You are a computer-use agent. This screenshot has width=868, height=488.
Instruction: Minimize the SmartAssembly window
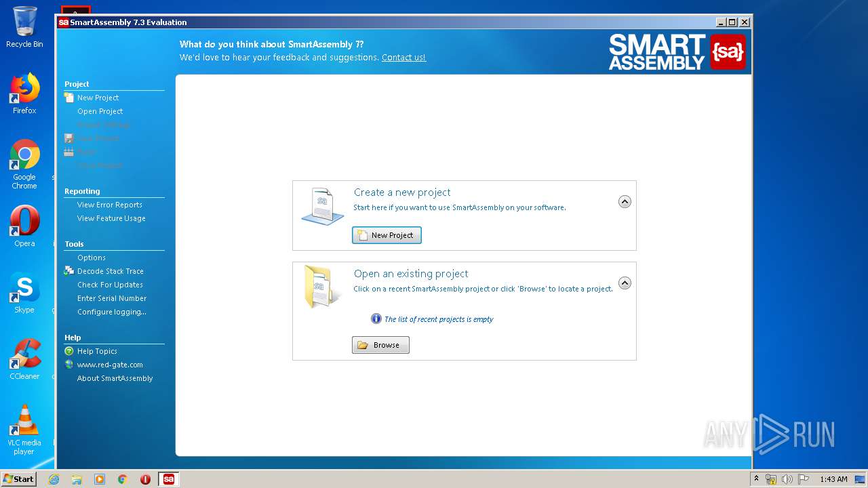click(x=721, y=22)
